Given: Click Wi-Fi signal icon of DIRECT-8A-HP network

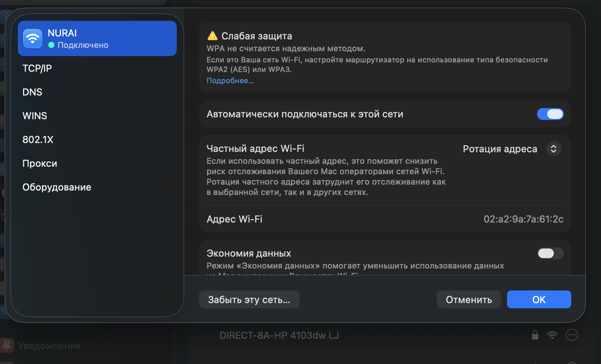Looking at the screenshot, I should [x=552, y=335].
